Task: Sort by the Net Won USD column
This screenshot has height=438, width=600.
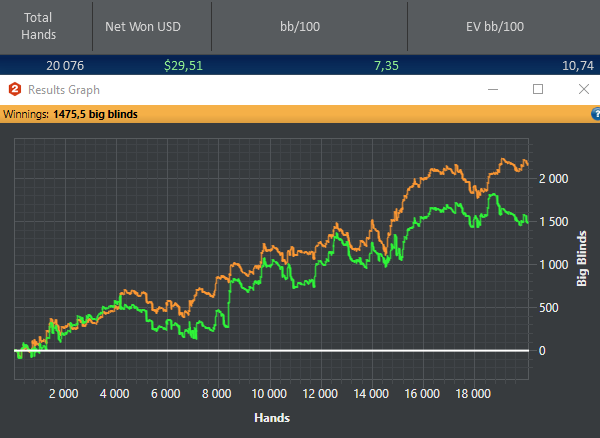Action: pos(152,26)
